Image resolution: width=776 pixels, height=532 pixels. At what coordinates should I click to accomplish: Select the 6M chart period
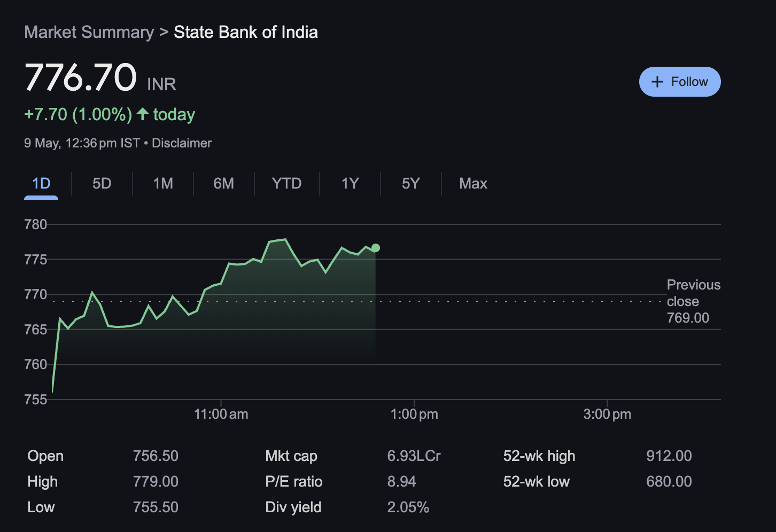(x=223, y=183)
